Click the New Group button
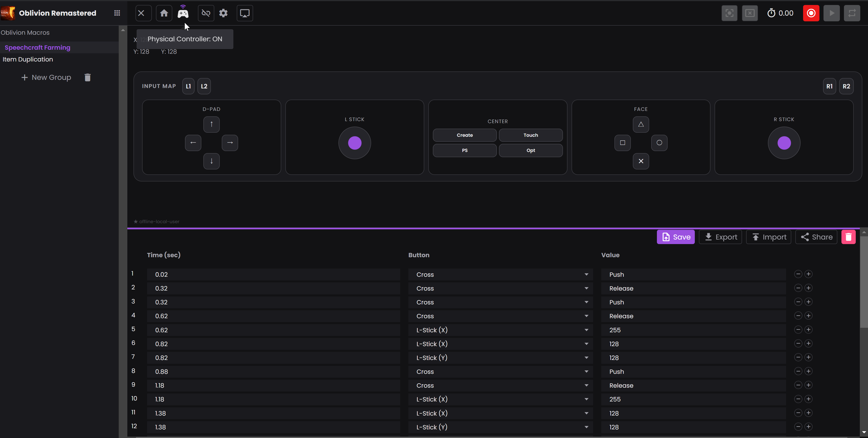 pyautogui.click(x=46, y=77)
